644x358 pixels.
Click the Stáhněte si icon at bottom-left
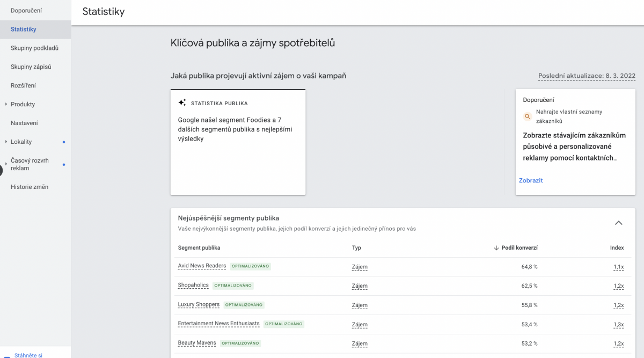(x=7, y=356)
